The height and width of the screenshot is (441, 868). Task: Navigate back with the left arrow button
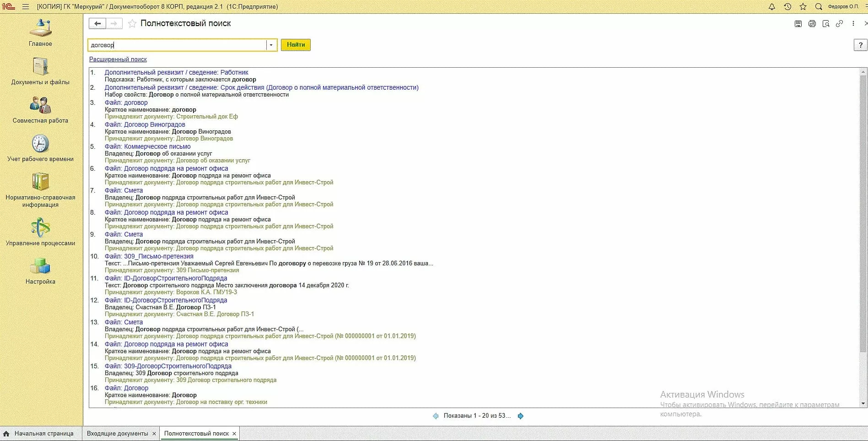coord(97,24)
